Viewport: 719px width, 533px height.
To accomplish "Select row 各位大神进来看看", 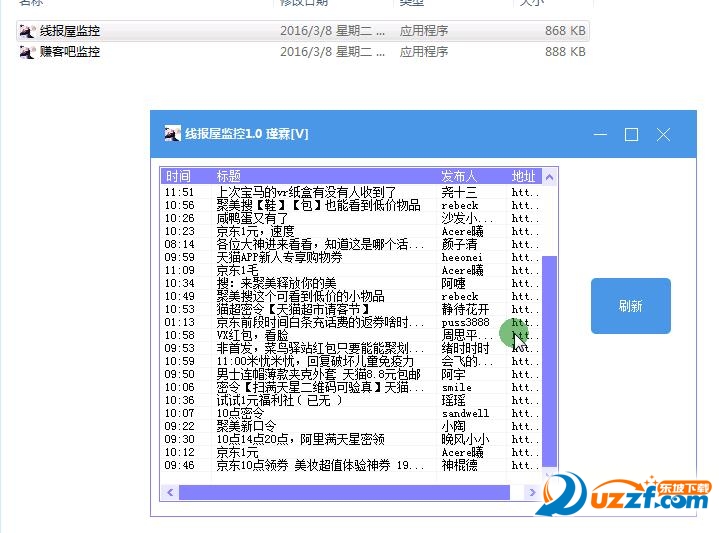I will [351, 244].
